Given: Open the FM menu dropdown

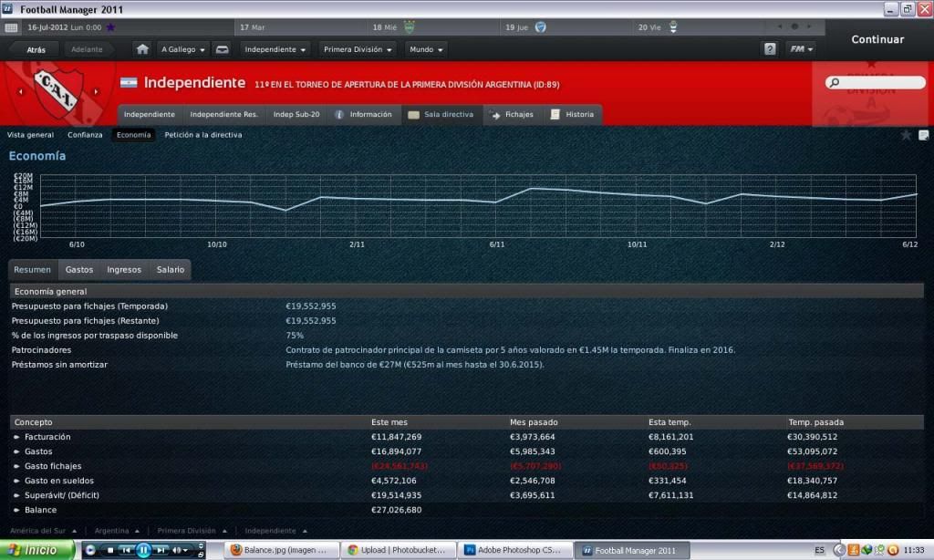Looking at the screenshot, I should point(801,49).
